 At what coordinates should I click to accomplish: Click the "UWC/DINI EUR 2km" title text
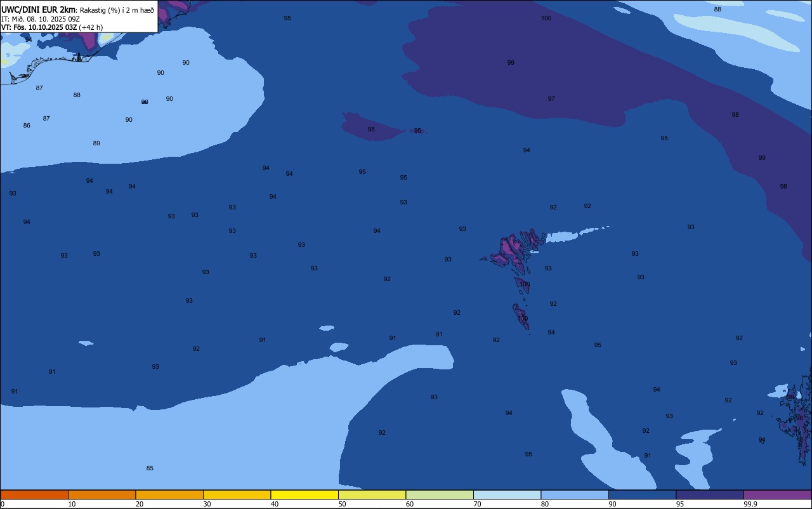(x=39, y=10)
